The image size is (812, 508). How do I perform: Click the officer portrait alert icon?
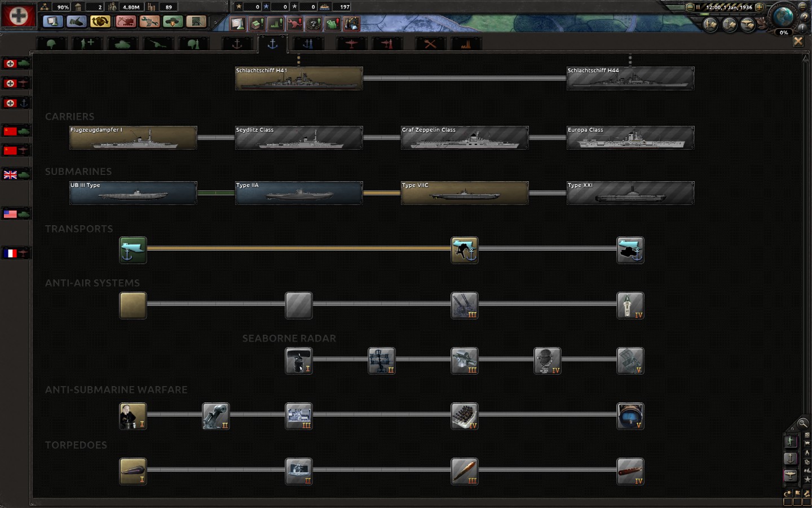352,23
